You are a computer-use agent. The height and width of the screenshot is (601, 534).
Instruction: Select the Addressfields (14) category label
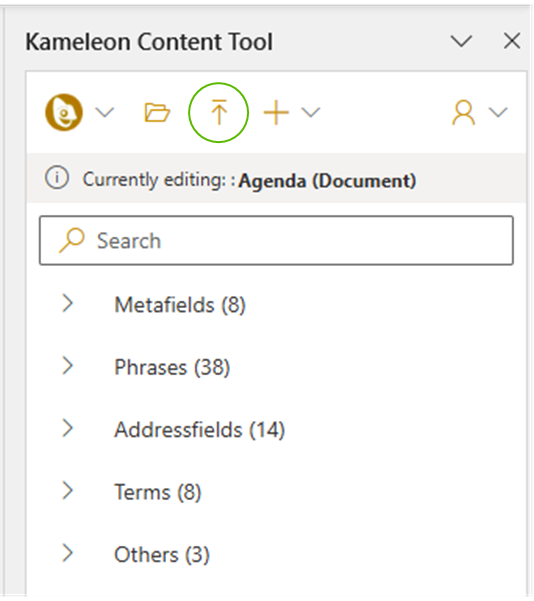[x=200, y=430]
